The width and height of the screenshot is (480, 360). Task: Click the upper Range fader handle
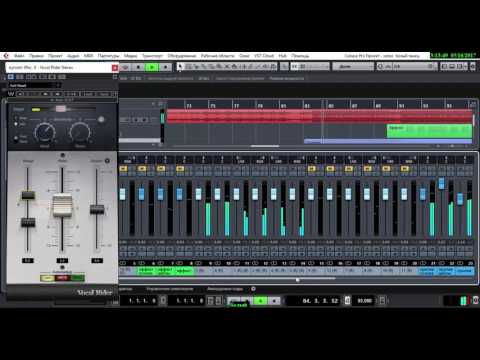pos(28,195)
